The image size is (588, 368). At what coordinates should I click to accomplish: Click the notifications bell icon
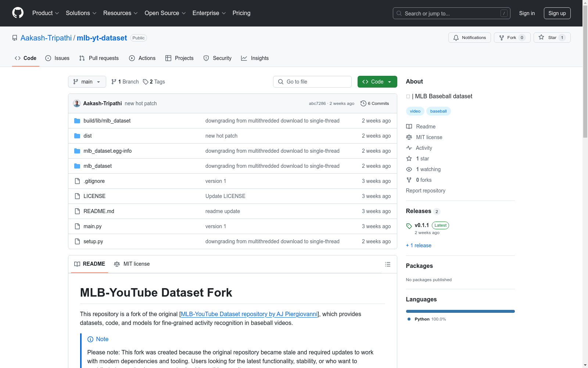456,38
